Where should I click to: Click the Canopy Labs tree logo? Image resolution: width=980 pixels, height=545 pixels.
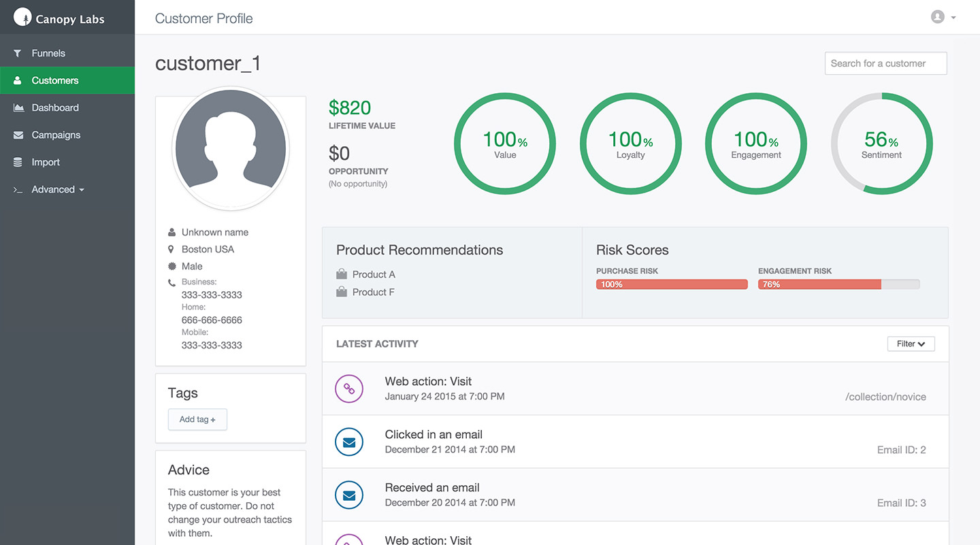22,18
